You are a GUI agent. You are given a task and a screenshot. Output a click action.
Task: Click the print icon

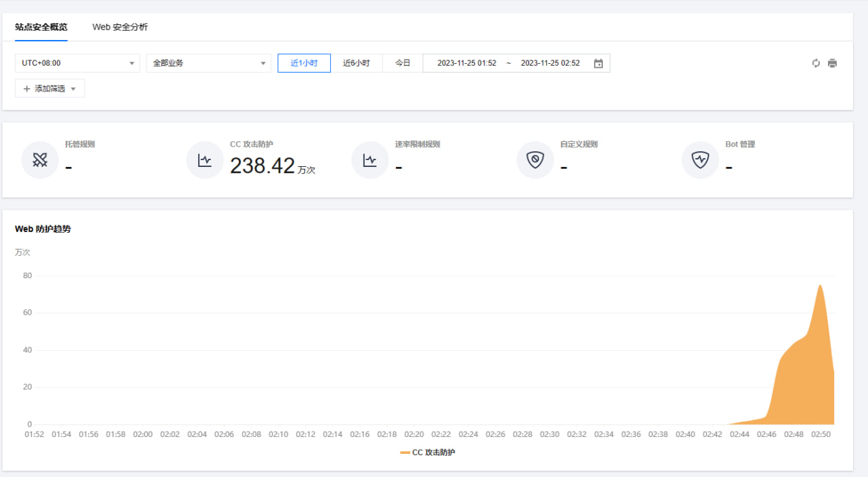(x=832, y=63)
